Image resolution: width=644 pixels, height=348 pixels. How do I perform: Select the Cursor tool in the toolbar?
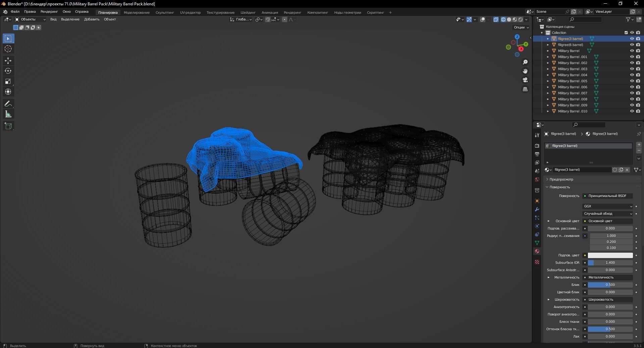(x=8, y=49)
